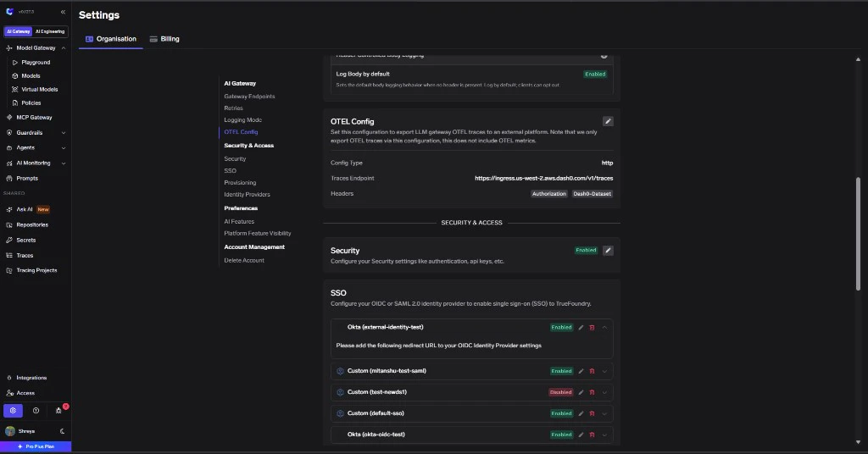Select the Billing tab
This screenshot has height=454, width=868.
(164, 39)
